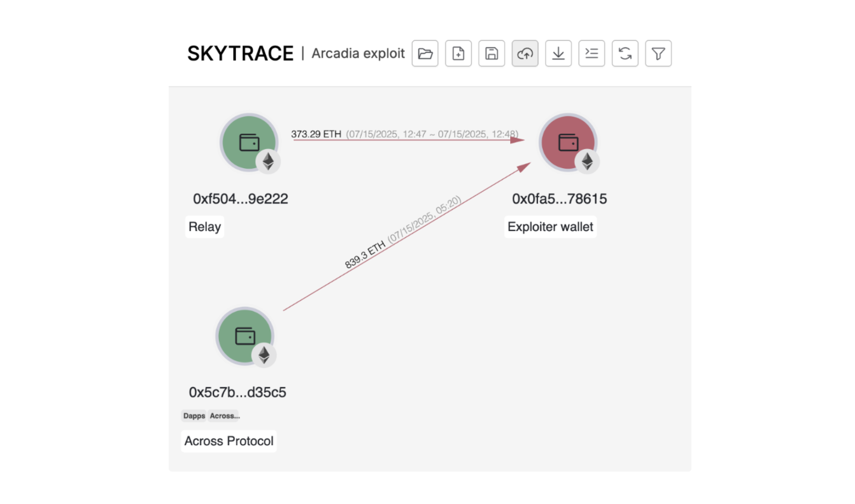
Task: Open the filter funnel icon
Action: pos(658,53)
